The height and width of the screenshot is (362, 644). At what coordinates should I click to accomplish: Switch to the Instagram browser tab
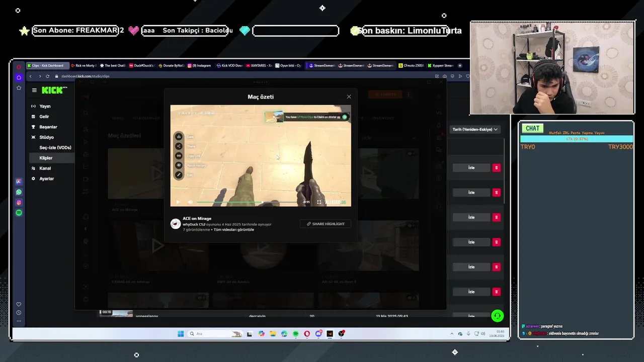200,65
